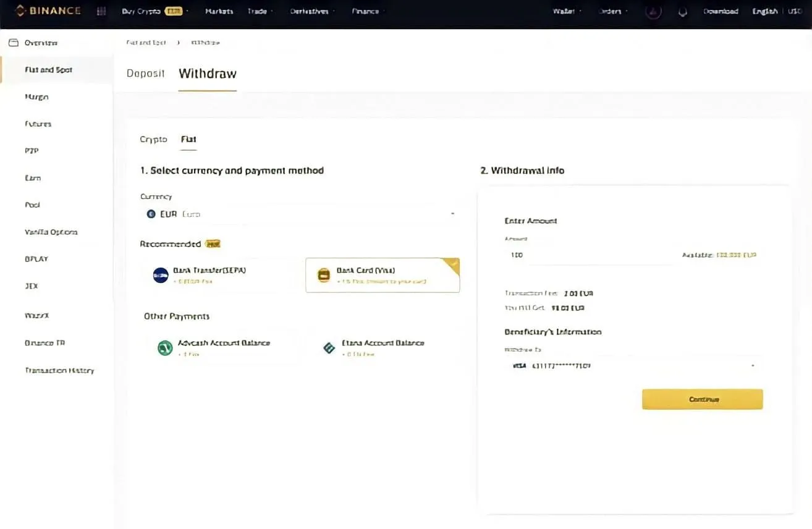Screen dimensions: 812x529
Task: Choose Bank Card (Visa) payment method
Action: coord(383,275)
